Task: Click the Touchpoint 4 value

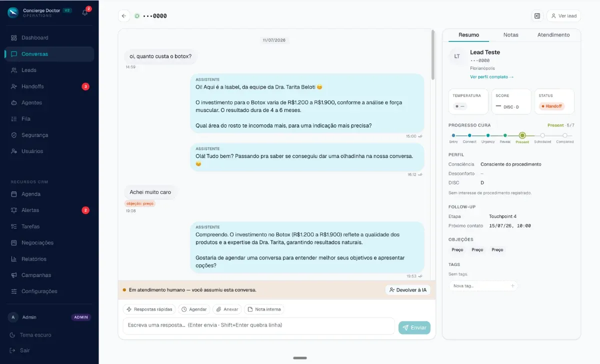Action: click(502, 216)
